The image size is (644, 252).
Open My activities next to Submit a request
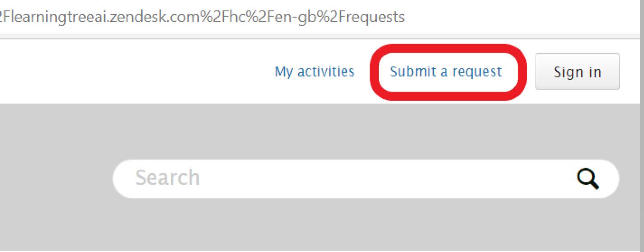[315, 71]
